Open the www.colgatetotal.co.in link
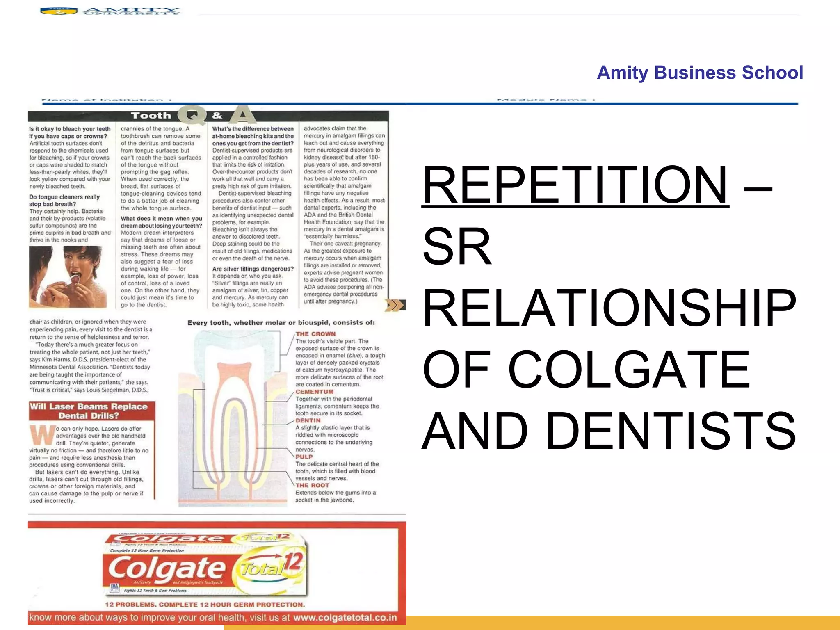 [x=345, y=618]
